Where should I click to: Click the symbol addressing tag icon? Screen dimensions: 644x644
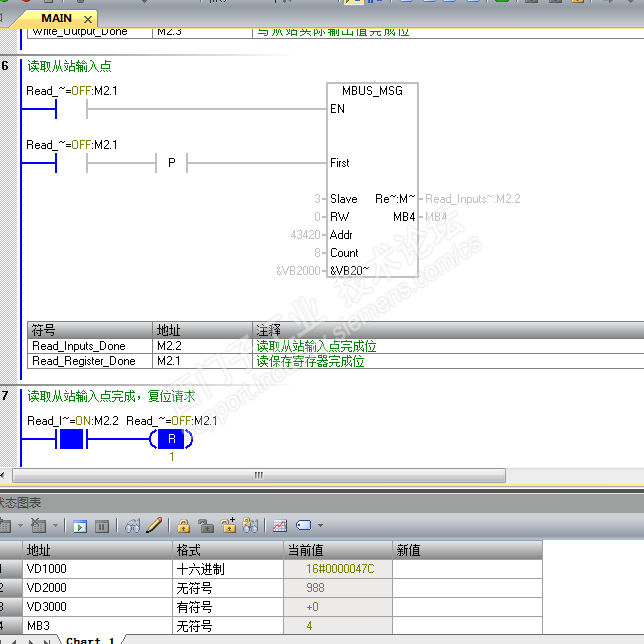point(302,525)
